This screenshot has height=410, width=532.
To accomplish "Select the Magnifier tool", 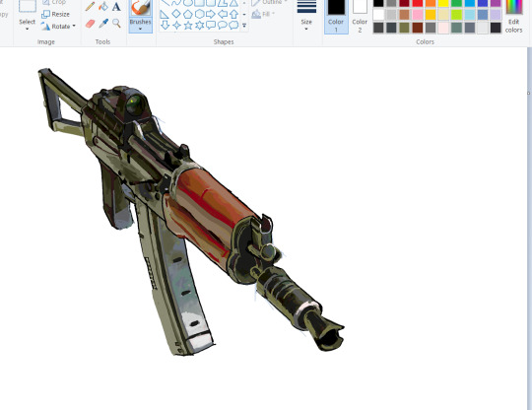I will (x=116, y=24).
